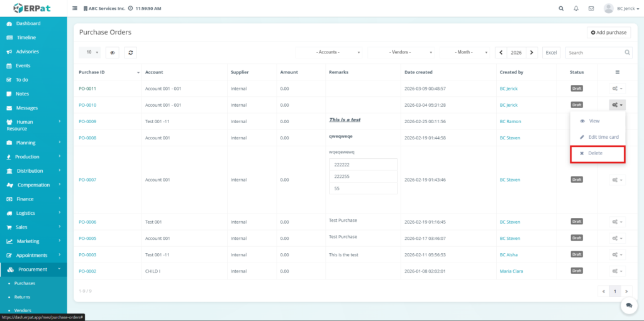Expand the Finance sidebar menu

pyautogui.click(x=33, y=199)
